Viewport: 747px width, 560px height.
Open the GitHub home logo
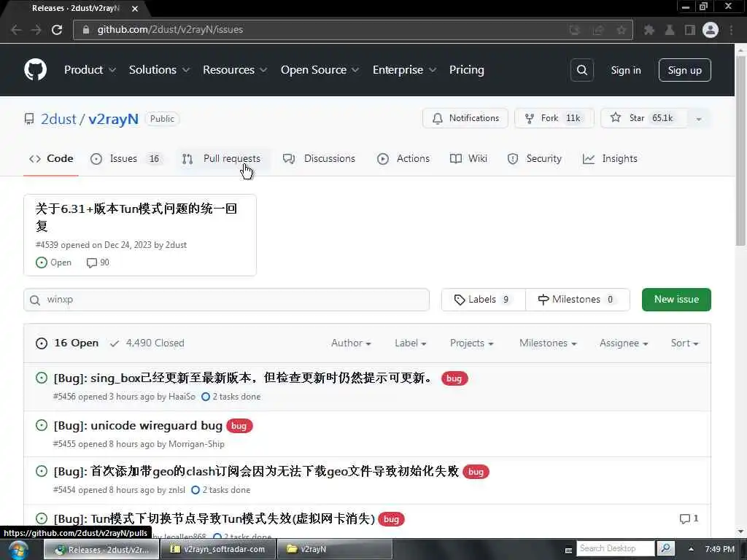[35, 69]
